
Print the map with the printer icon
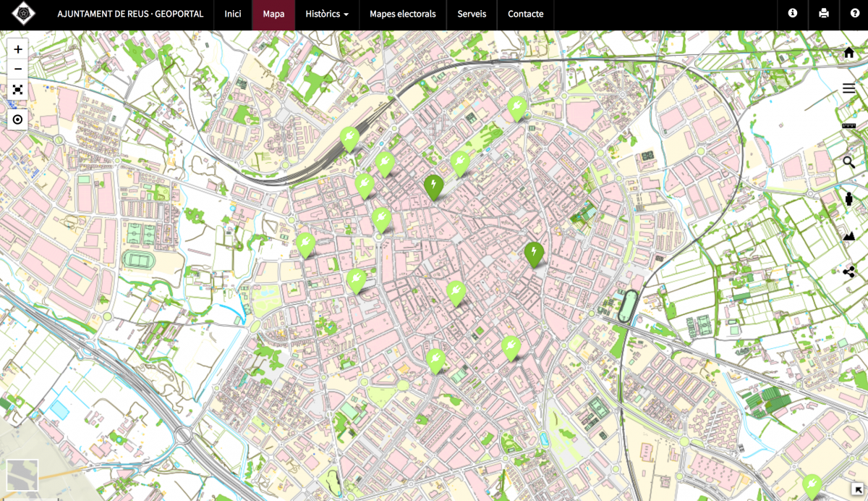coord(823,13)
